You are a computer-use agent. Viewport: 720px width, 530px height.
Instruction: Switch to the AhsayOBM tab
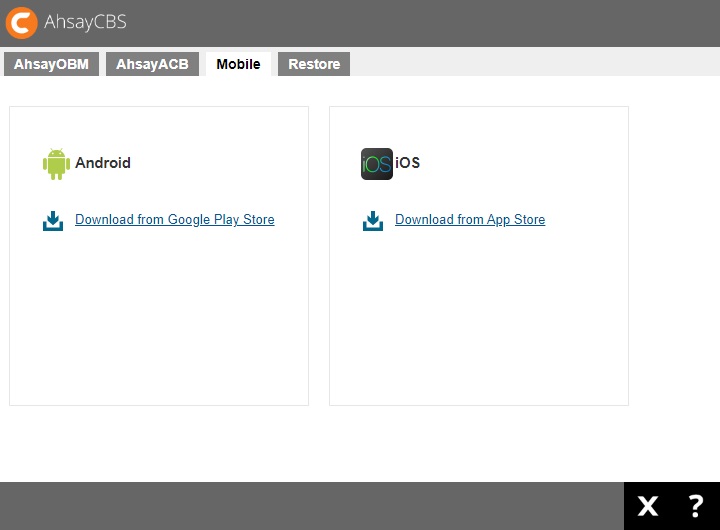pyautogui.click(x=51, y=64)
